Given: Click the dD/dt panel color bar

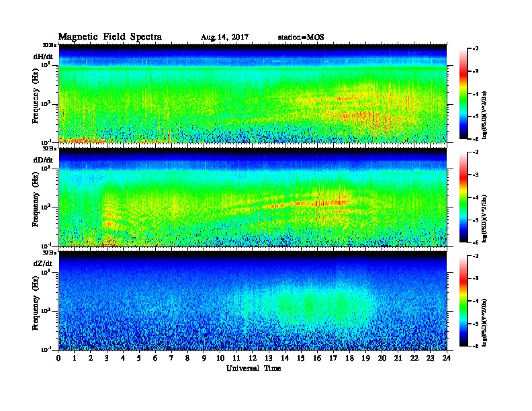Looking at the screenshot, I should coord(463,197).
